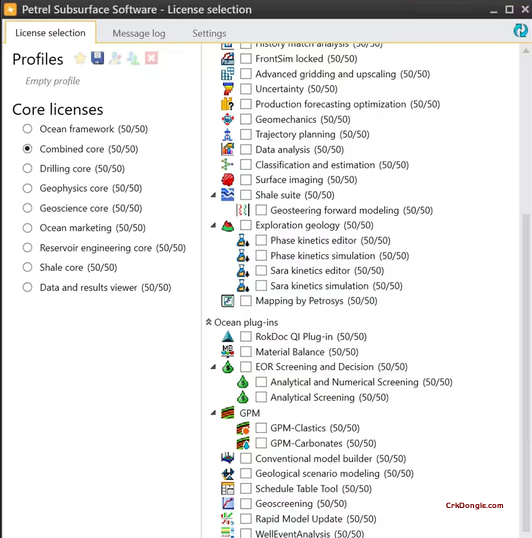The width and height of the screenshot is (532, 538).
Task: Click the Ocean marketing (50/50) label
Action: (x=93, y=228)
